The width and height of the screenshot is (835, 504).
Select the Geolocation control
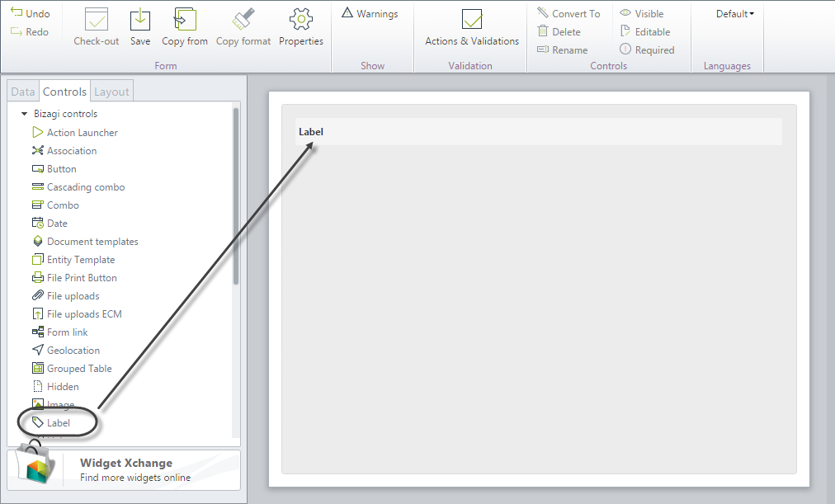pyautogui.click(x=66, y=350)
